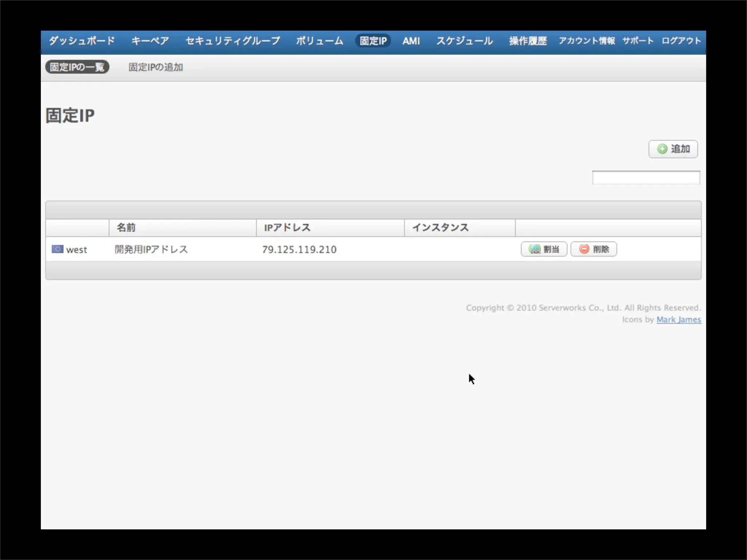Open 操作履歴 history page
This screenshot has height=560, width=747.
[528, 41]
